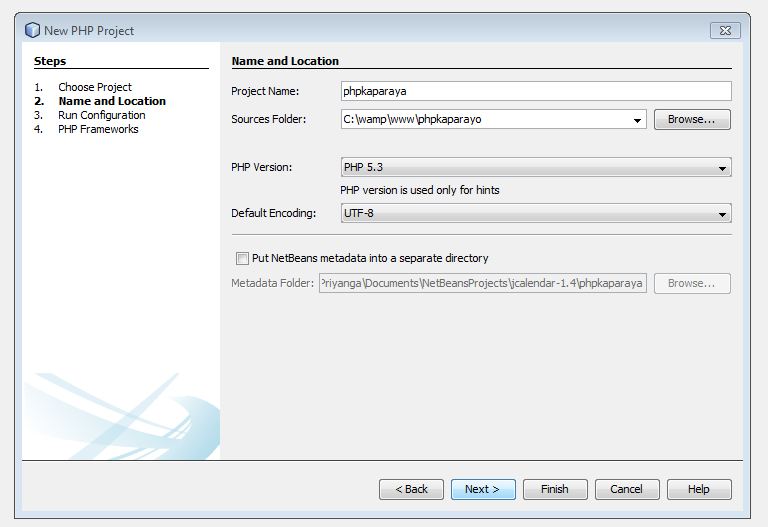This screenshot has width=768, height=527.
Task: Select the Name and Location step
Action: click(112, 101)
